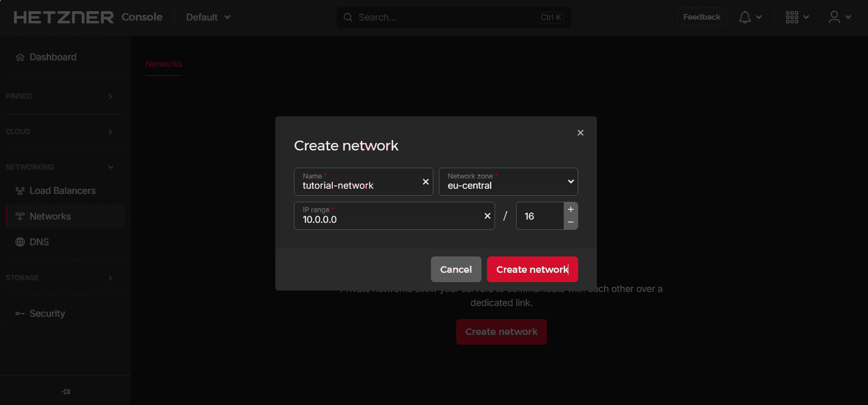Click the Feedback button
Viewport: 868px width, 405px height.
coord(702,17)
